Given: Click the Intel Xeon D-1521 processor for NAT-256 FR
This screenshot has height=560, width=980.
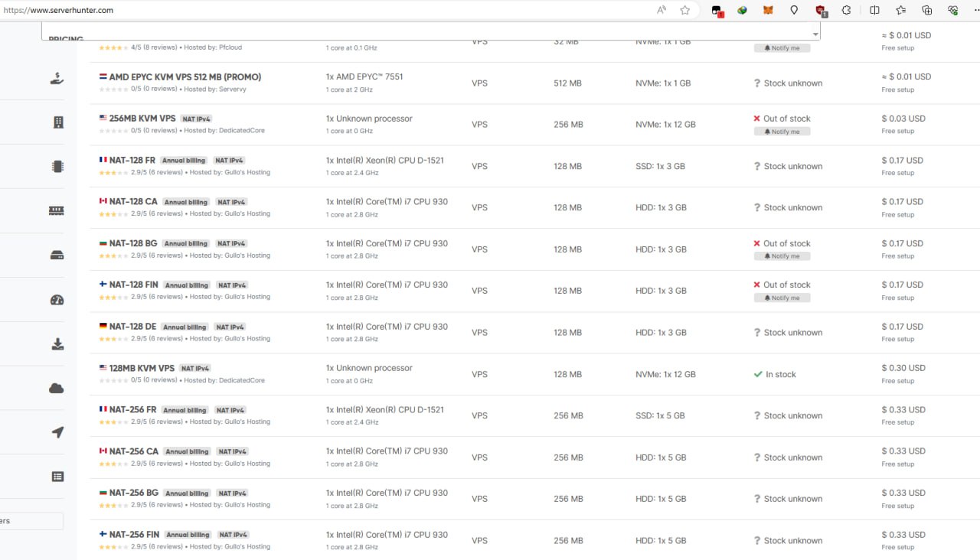Looking at the screenshot, I should click(x=385, y=409).
